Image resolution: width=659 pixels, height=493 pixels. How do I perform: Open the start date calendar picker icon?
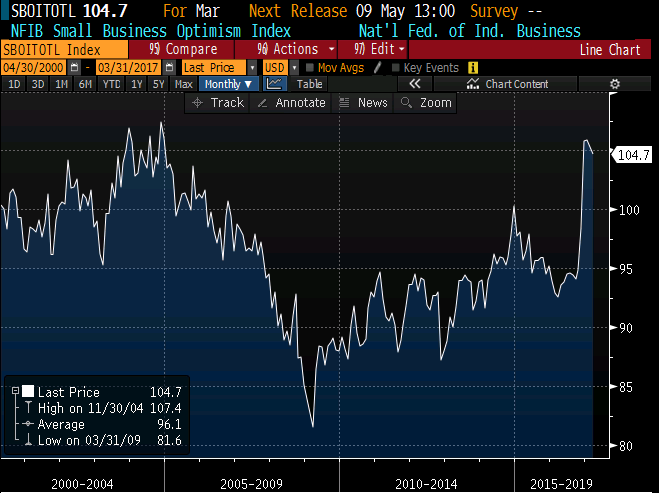[74, 68]
